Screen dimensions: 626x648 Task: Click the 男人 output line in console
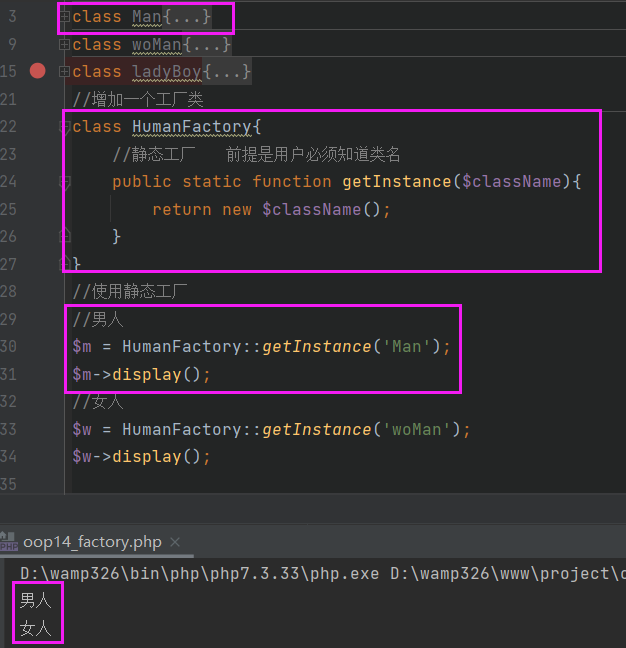pyautogui.click(x=36, y=600)
